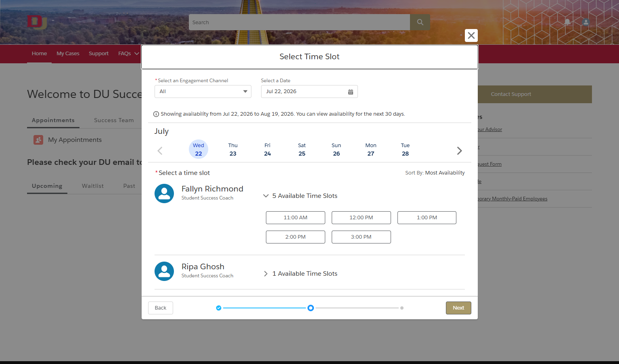619x364 pixels.
Task: Click Fallyn Richmond's avatar icon
Action: click(x=164, y=193)
